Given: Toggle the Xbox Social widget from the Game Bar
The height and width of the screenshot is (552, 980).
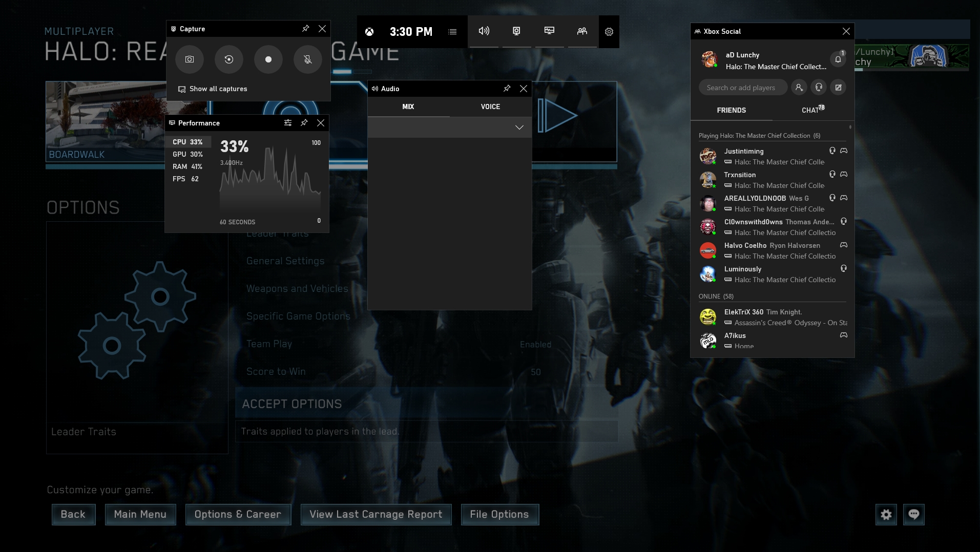Looking at the screenshot, I should [582, 31].
